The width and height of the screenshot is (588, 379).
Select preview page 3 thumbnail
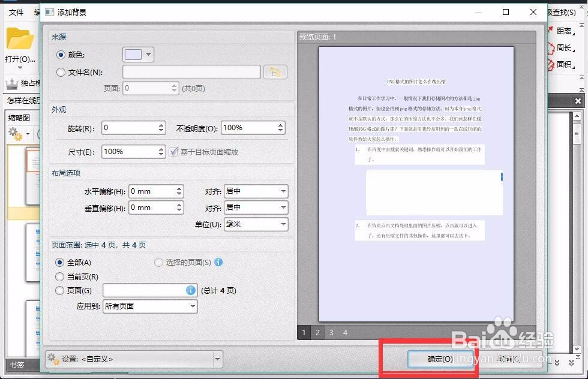(331, 332)
